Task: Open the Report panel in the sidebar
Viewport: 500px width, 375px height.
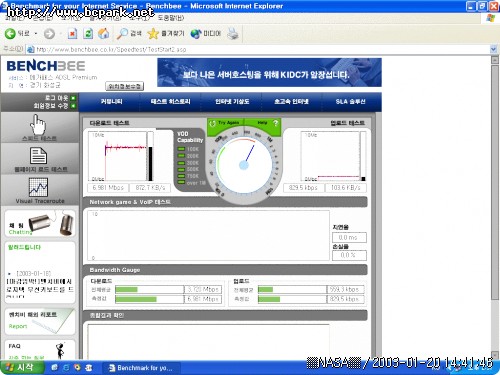Action: [40, 321]
